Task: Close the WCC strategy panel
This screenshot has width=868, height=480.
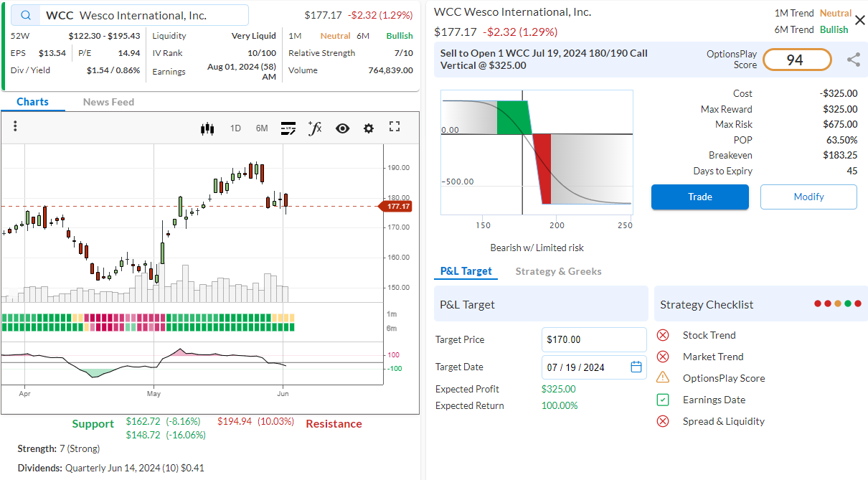Action: (x=859, y=20)
